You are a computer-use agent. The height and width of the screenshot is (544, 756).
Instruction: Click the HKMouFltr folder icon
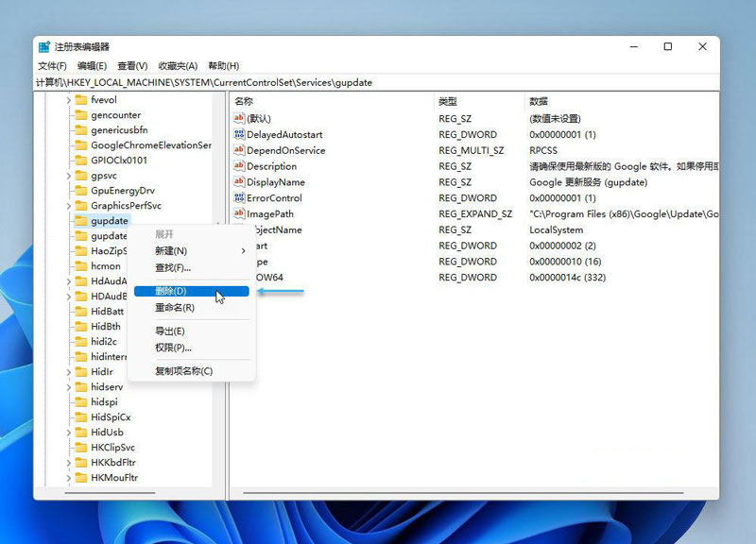pos(81,478)
